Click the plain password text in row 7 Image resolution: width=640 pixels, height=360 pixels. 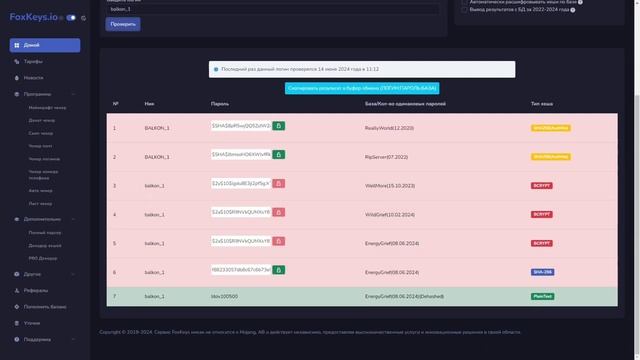pos(224,297)
